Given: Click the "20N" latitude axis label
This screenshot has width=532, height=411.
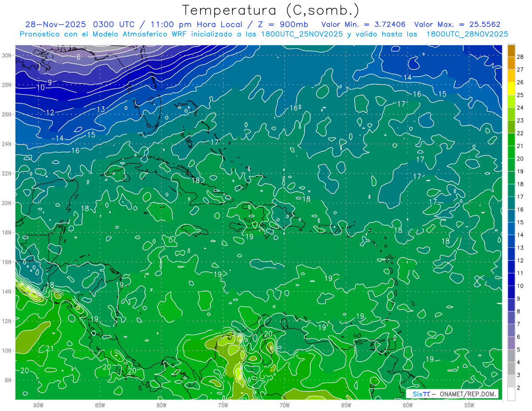Looking at the screenshot, I should 7,203.
